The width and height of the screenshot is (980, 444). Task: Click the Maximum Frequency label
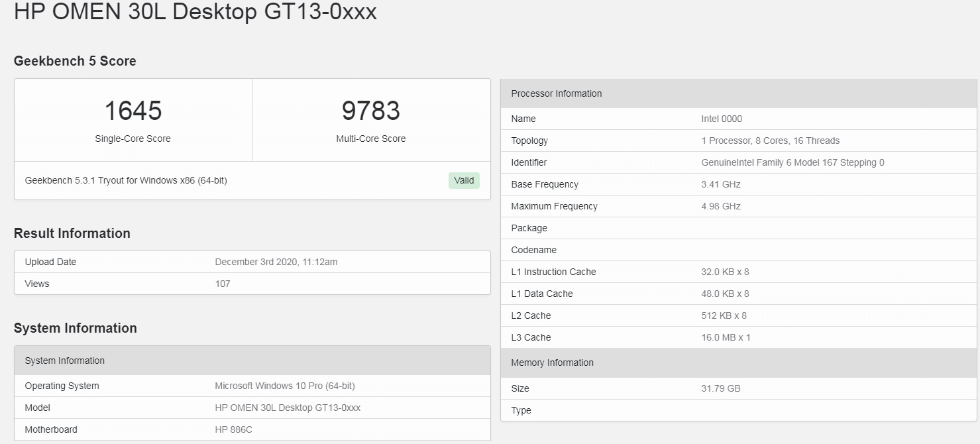coord(554,206)
